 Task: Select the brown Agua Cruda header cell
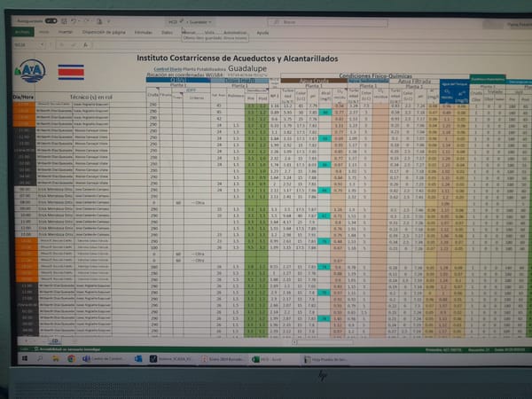coord(314,81)
